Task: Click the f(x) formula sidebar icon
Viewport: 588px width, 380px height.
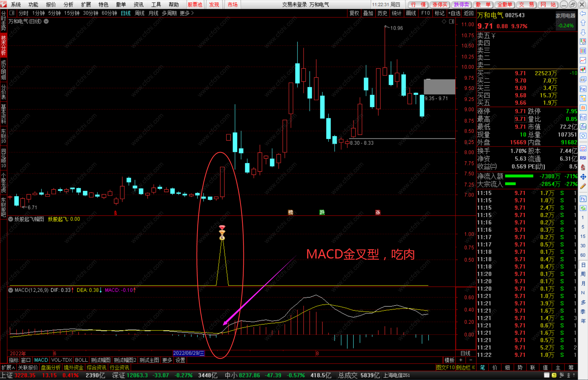Action: coord(583,127)
